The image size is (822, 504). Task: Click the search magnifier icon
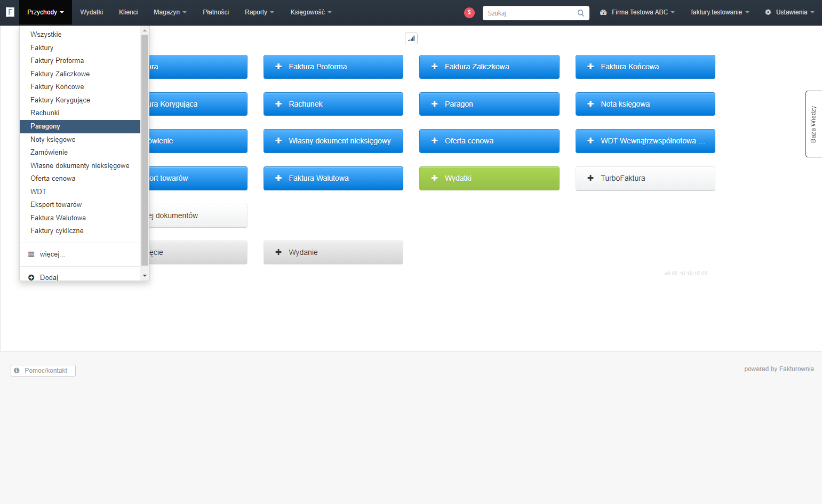point(581,13)
